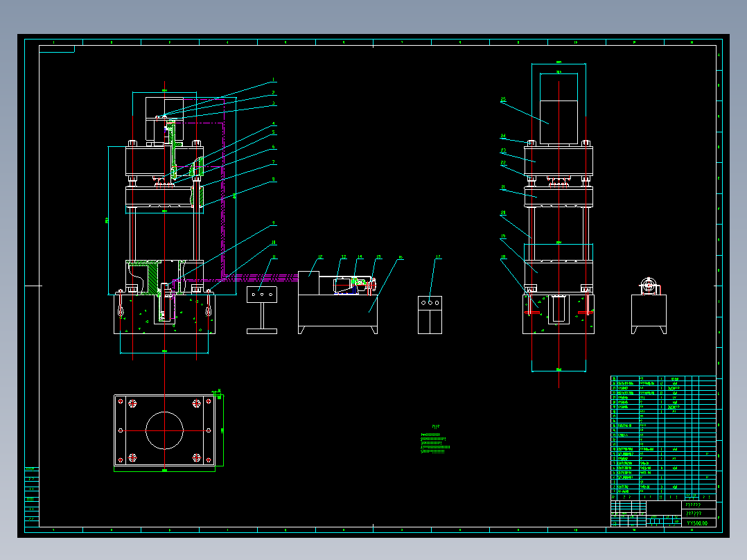The image size is (747, 560).
Task: Click callout number 21 on side view
Action: (x=503, y=187)
